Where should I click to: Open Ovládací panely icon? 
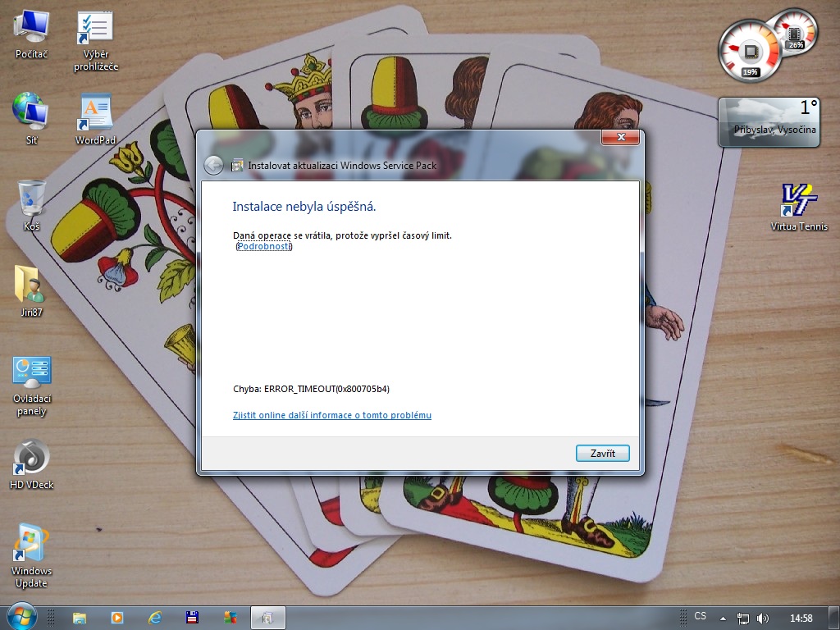point(31,386)
